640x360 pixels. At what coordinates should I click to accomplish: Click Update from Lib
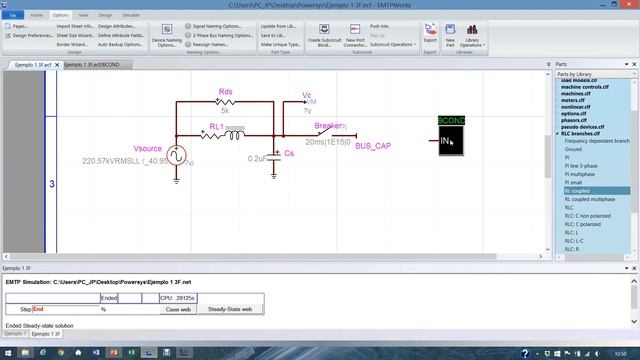point(278,26)
